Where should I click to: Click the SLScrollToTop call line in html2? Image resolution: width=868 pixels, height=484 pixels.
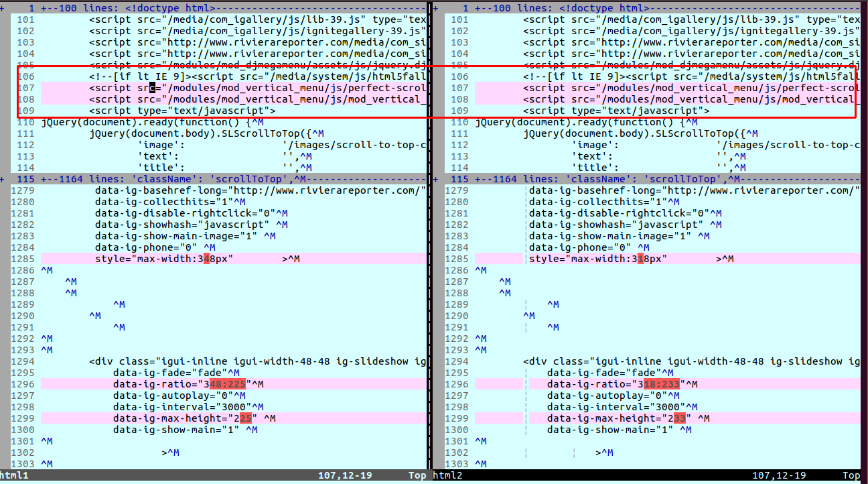[640, 134]
